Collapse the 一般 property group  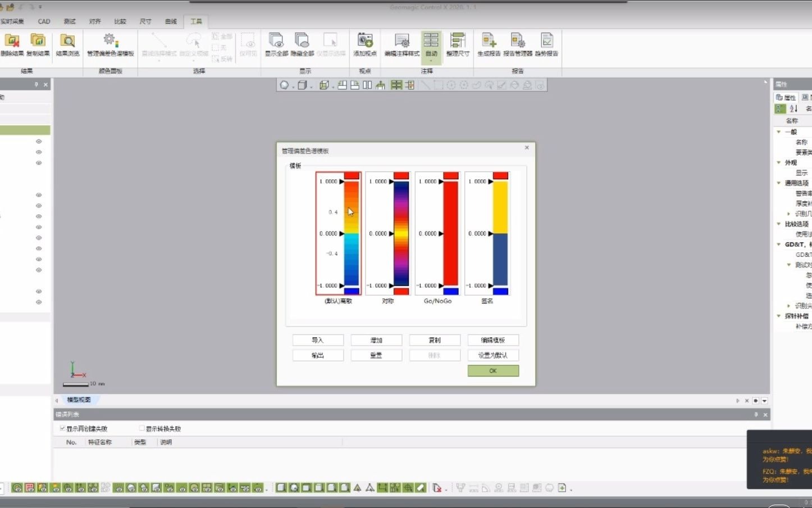779,132
